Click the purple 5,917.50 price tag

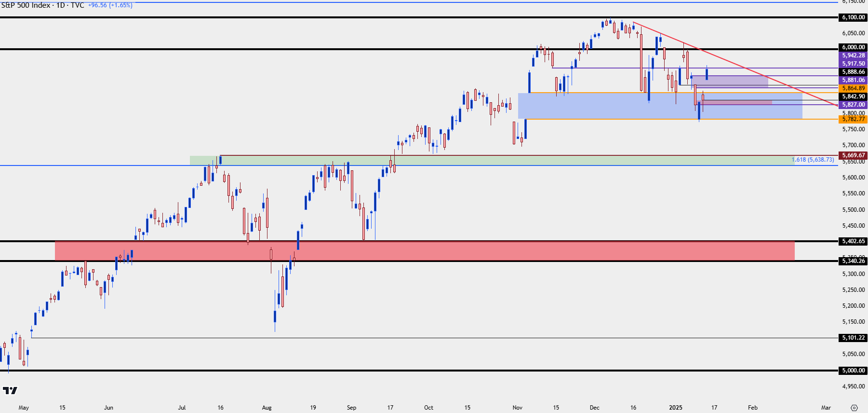pyautogui.click(x=854, y=64)
